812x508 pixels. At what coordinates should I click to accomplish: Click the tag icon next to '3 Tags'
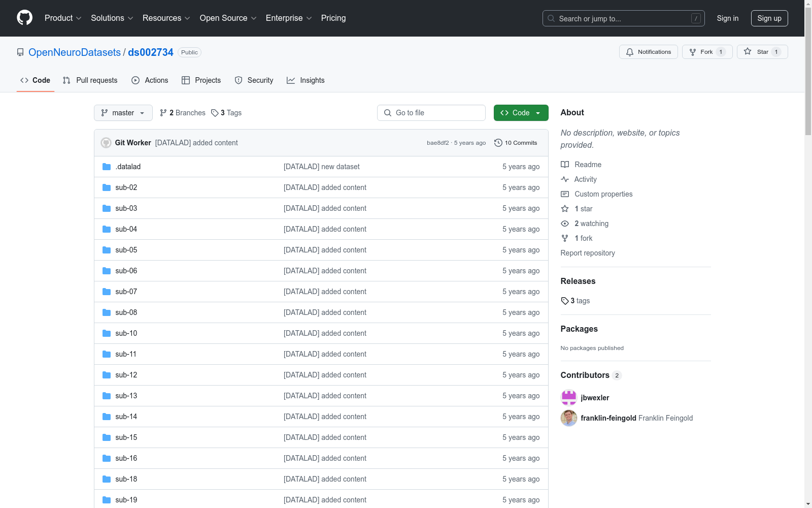pyautogui.click(x=215, y=113)
